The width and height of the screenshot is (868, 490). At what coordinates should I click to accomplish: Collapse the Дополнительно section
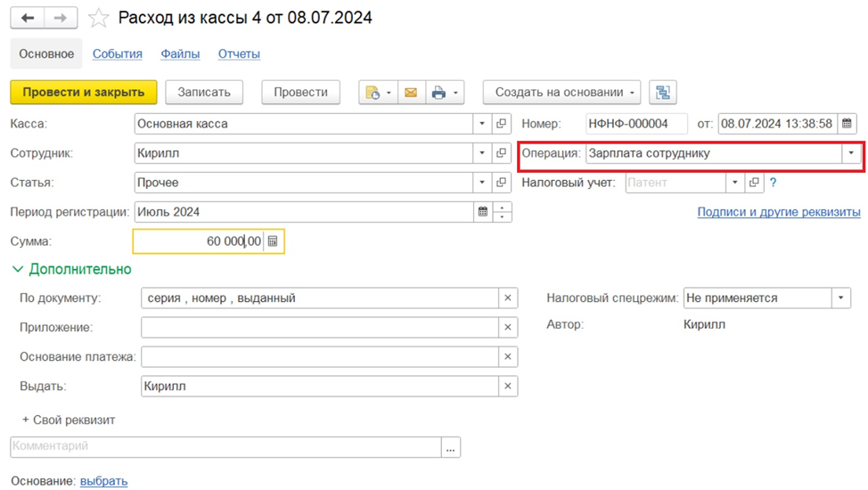pos(18,269)
